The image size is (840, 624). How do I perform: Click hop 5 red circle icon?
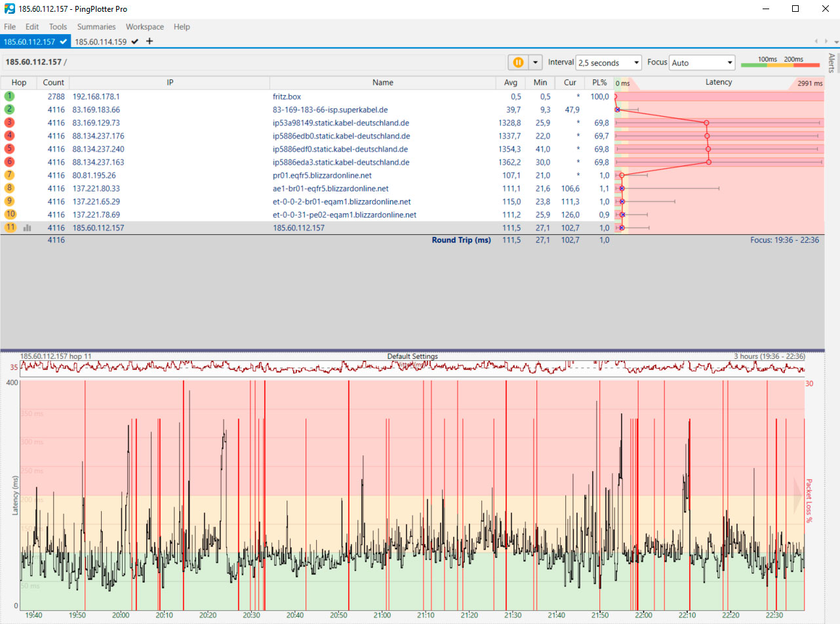tap(9, 149)
